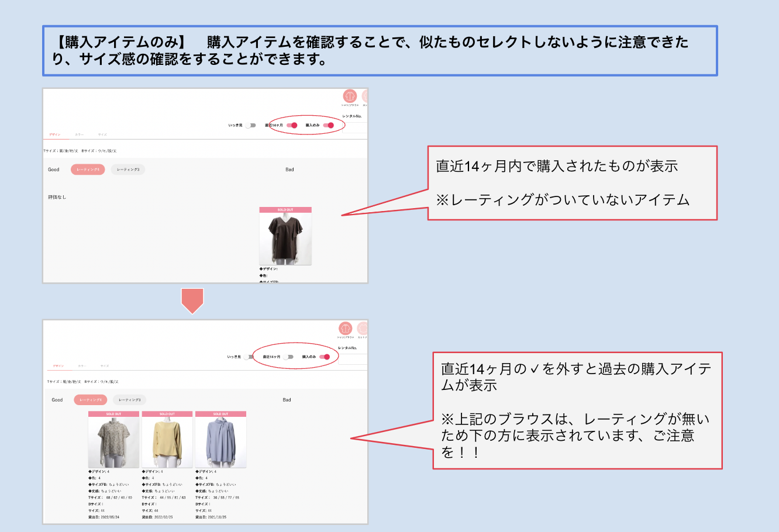Select the partially visible cut-and-sew icon, upper panel

[364, 96]
